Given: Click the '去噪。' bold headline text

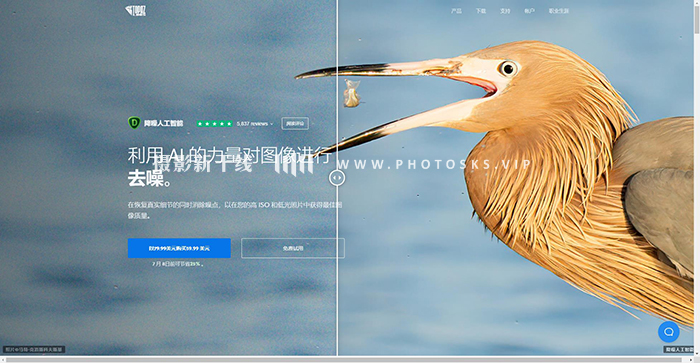Looking at the screenshot, I should pos(150,179).
